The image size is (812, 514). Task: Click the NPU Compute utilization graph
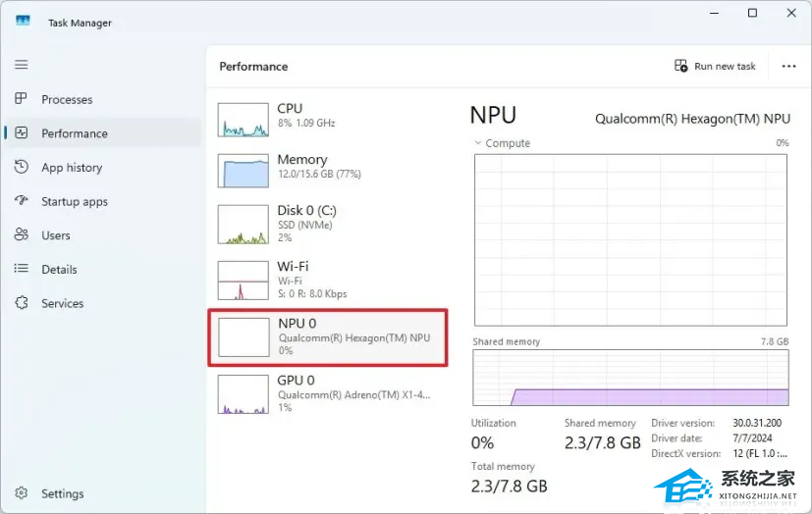pos(630,240)
